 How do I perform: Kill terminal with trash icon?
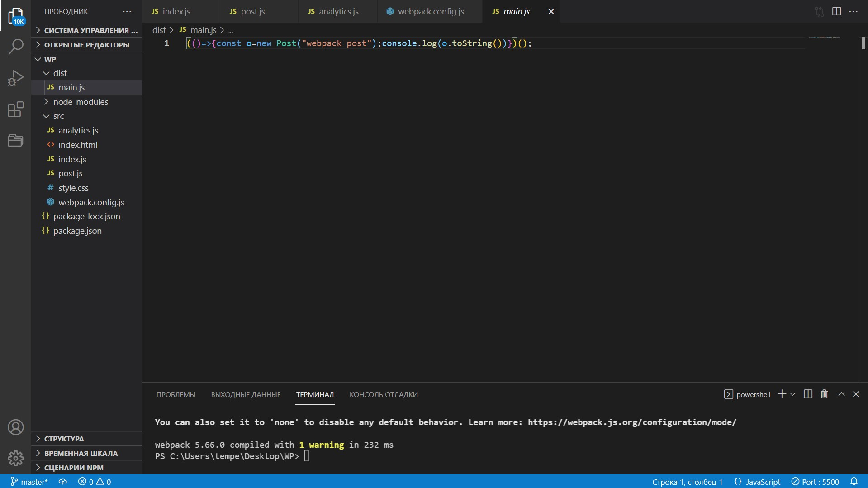(x=824, y=394)
